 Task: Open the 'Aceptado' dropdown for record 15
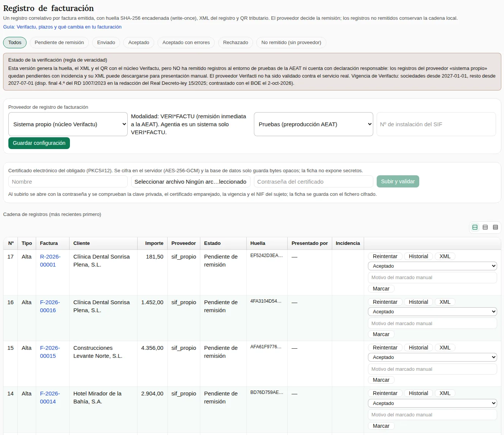[x=433, y=357]
